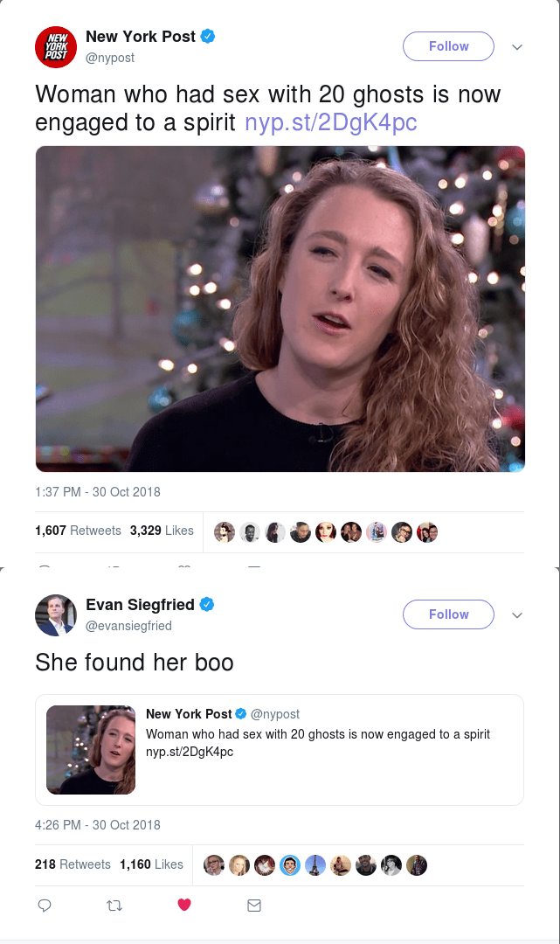Follow Evan Siegfried's account
The image size is (560, 944).
[448, 614]
